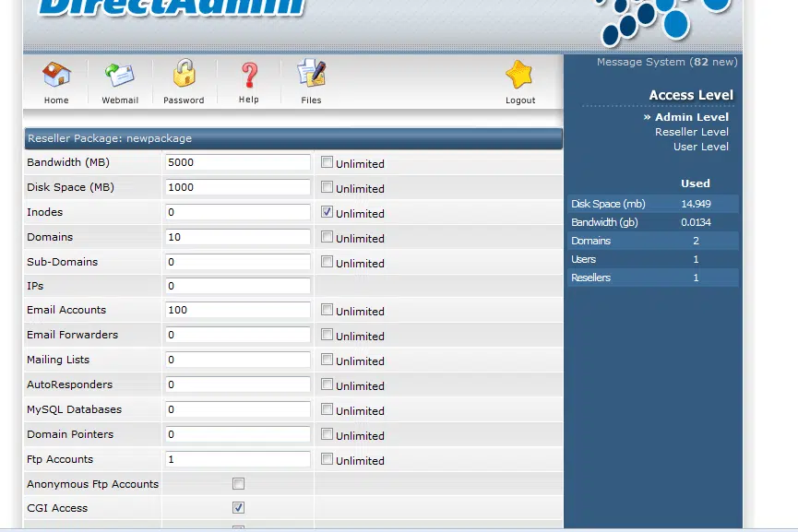Click the Logout star icon
Viewport: 798px width, 532px height.
point(519,75)
